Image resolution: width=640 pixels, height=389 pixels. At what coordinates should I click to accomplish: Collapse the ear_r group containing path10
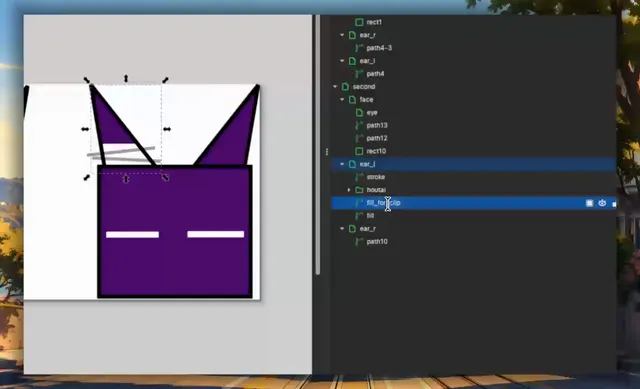(342, 229)
